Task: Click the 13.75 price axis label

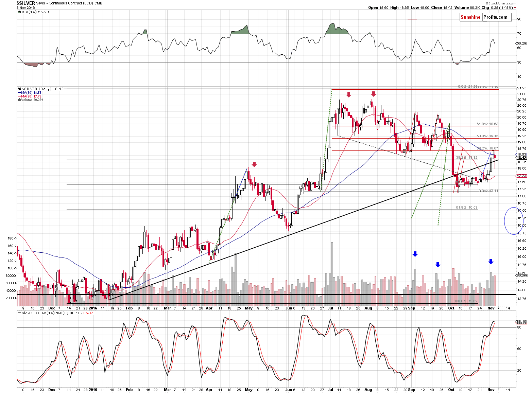Action: (522, 299)
